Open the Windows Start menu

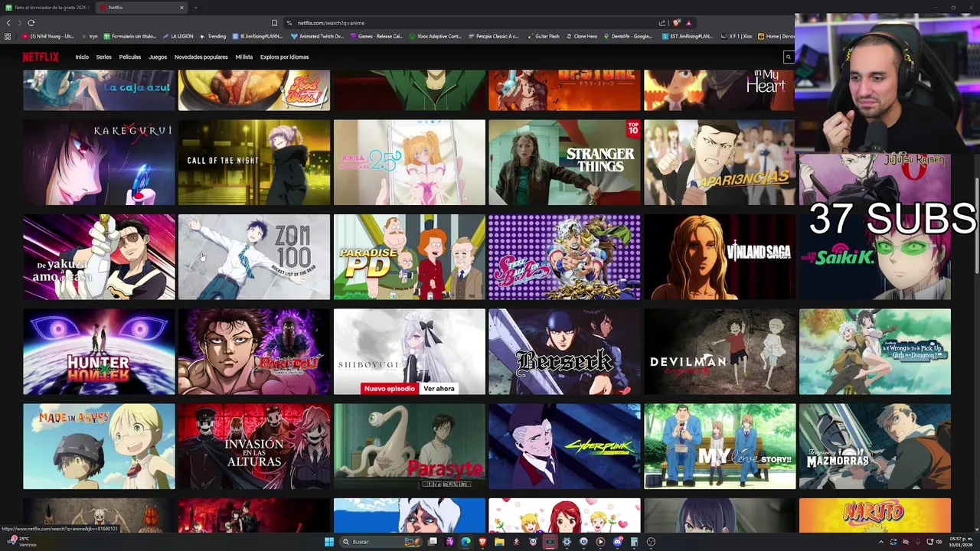point(329,542)
